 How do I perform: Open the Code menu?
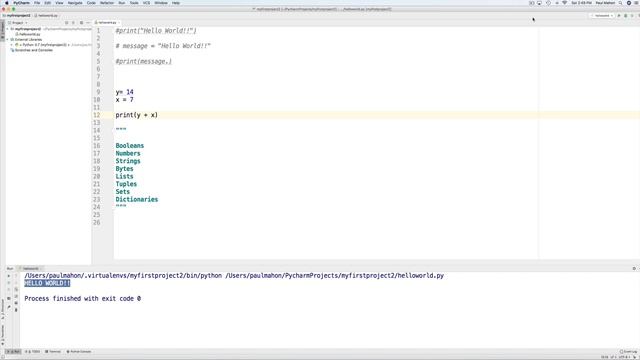tap(91, 3)
